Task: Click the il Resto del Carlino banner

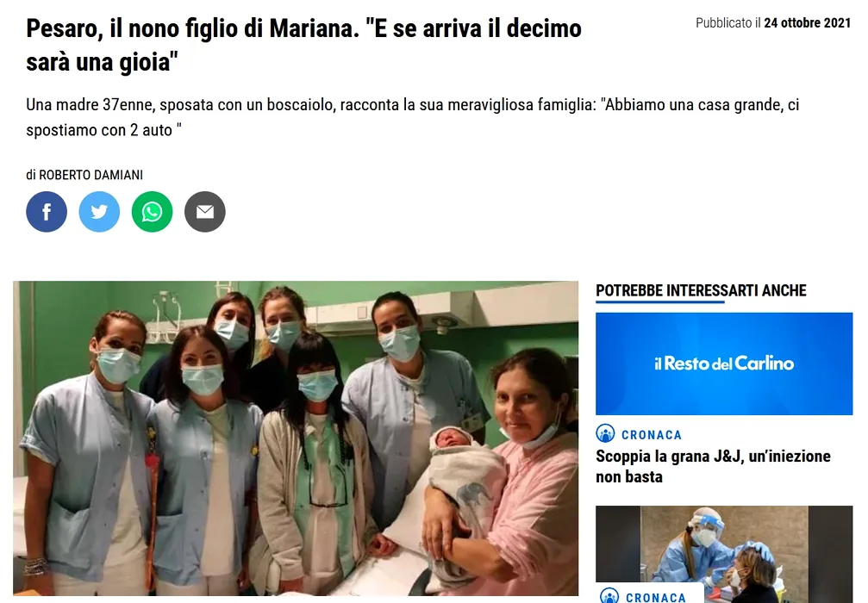Action: pos(724,364)
